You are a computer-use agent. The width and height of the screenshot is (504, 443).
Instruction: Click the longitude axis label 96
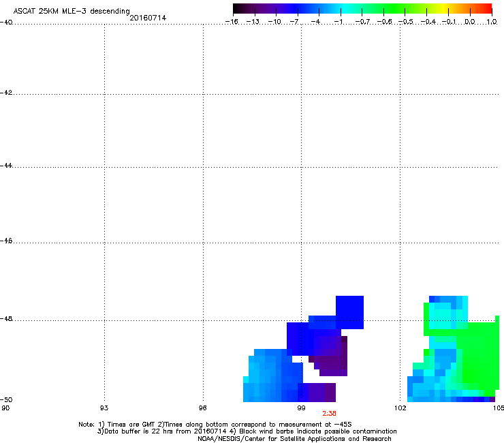pos(202,408)
